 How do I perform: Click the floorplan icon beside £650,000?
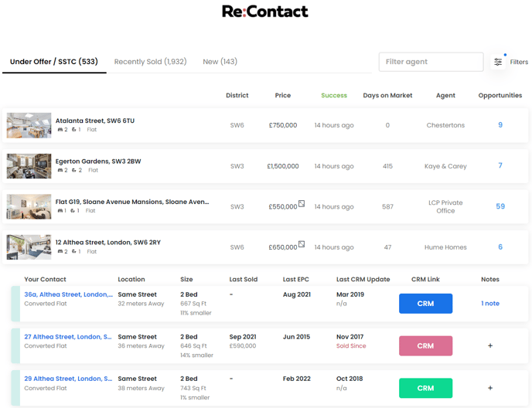(302, 244)
